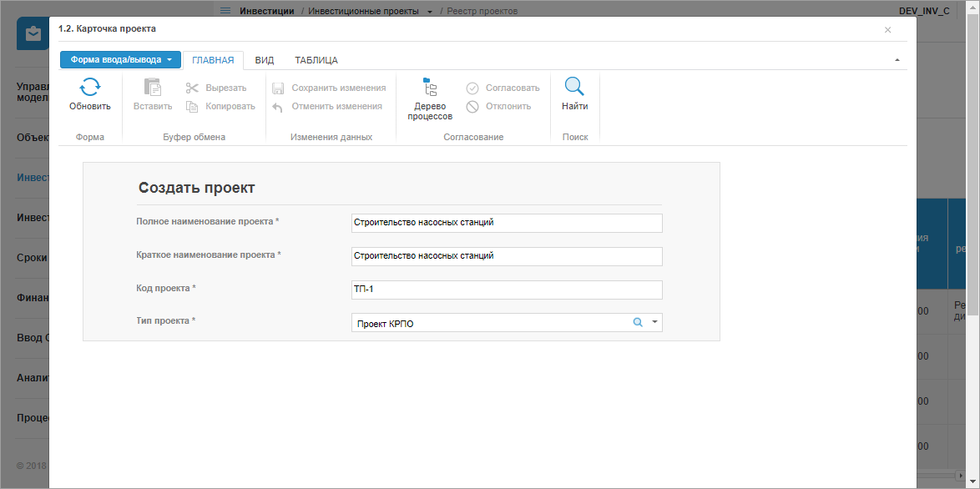Click search icon in Тип проекта field
The height and width of the screenshot is (489, 980).
[638, 322]
